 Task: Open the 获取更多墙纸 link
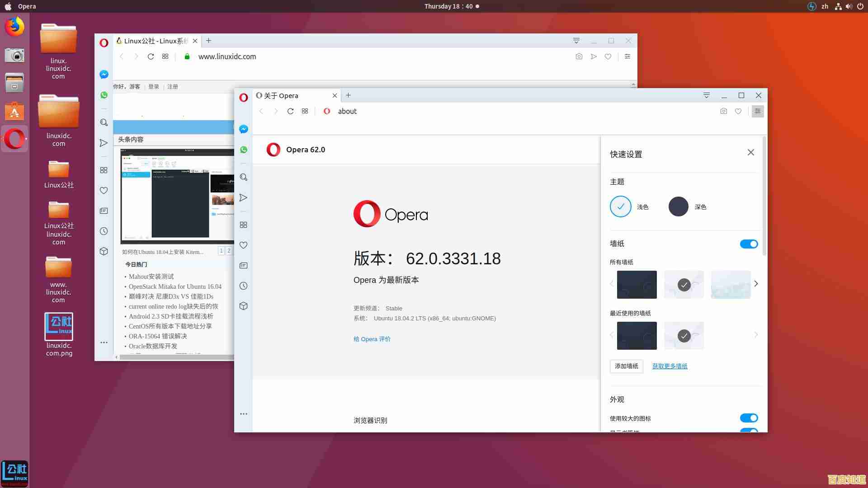pos(670,366)
